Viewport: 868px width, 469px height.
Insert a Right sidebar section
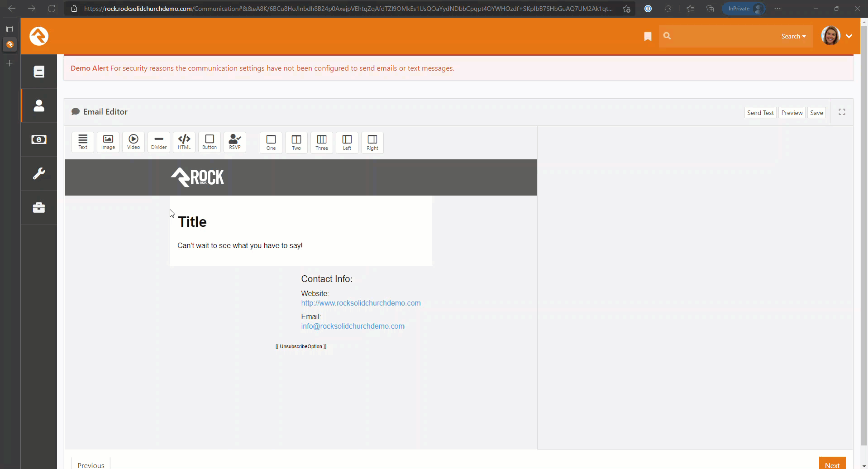click(372, 143)
